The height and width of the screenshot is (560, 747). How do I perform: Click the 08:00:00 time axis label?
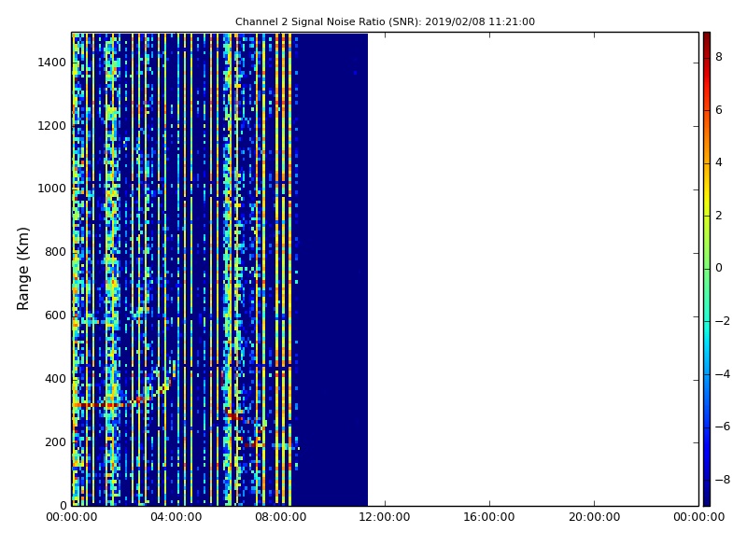point(281,517)
